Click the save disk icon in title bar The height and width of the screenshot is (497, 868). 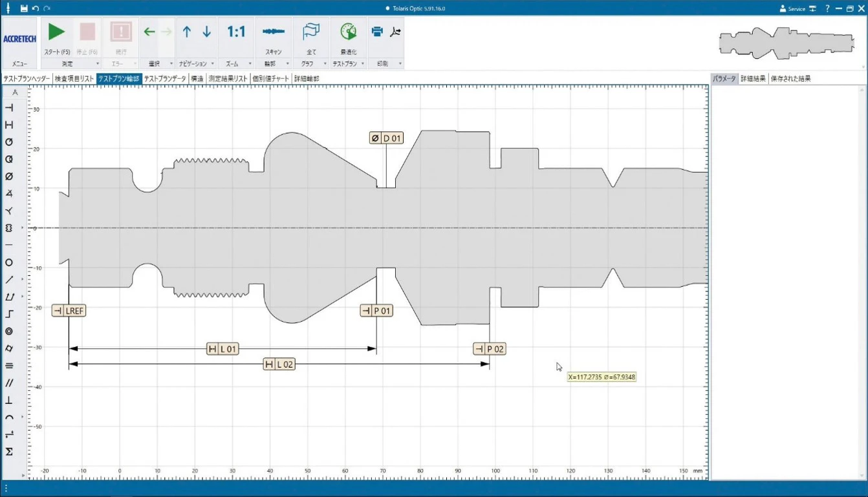pos(24,8)
